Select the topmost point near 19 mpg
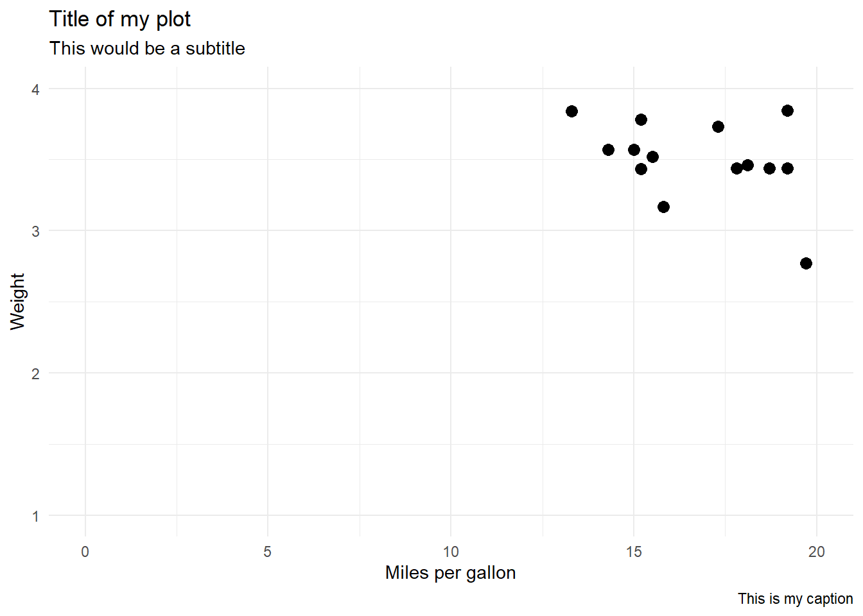This screenshot has width=863, height=616. (x=787, y=110)
